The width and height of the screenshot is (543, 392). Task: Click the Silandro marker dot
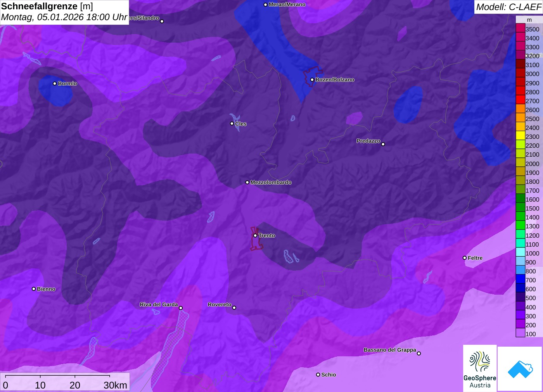point(162,21)
